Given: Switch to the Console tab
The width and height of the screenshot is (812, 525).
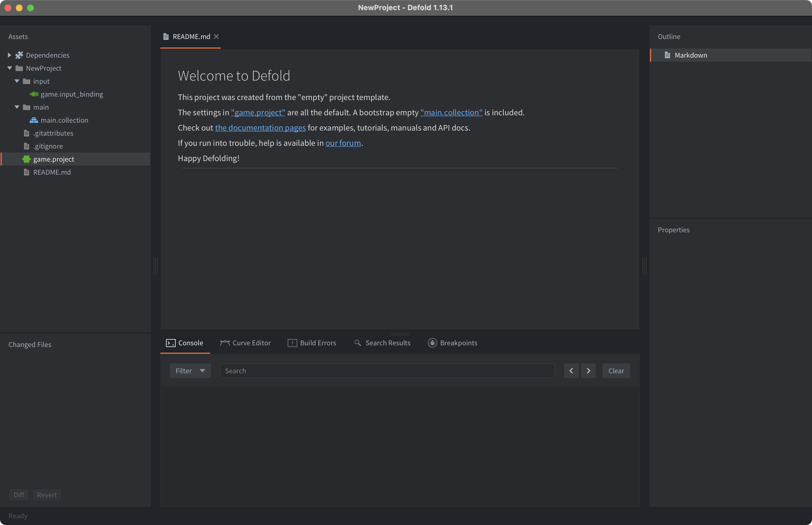Looking at the screenshot, I should click(185, 343).
